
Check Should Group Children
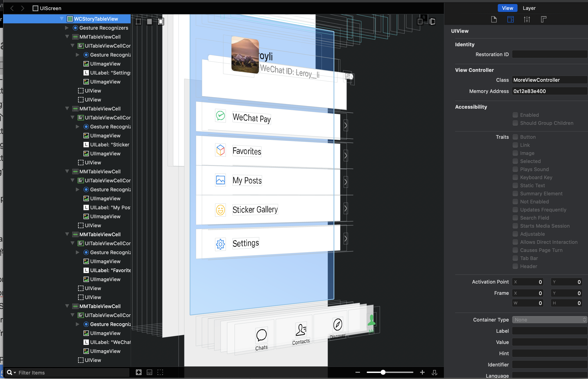pyautogui.click(x=515, y=123)
